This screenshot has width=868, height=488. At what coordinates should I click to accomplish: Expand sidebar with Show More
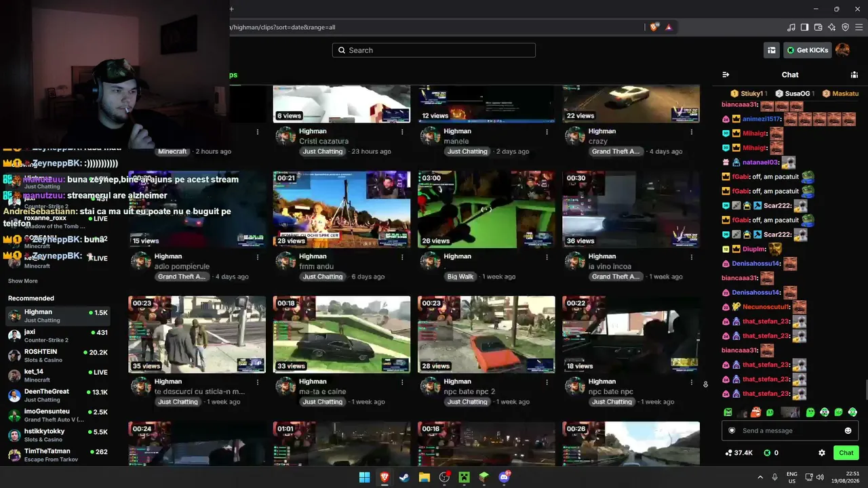(x=23, y=281)
